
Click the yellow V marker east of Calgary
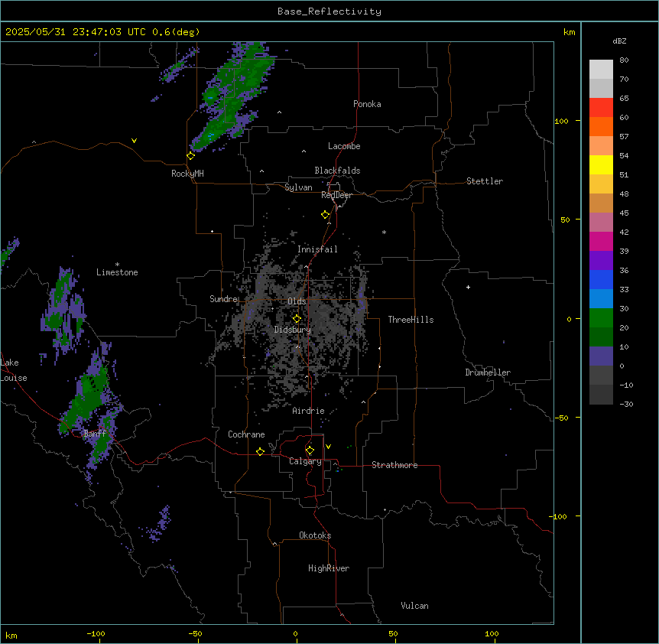329,447
